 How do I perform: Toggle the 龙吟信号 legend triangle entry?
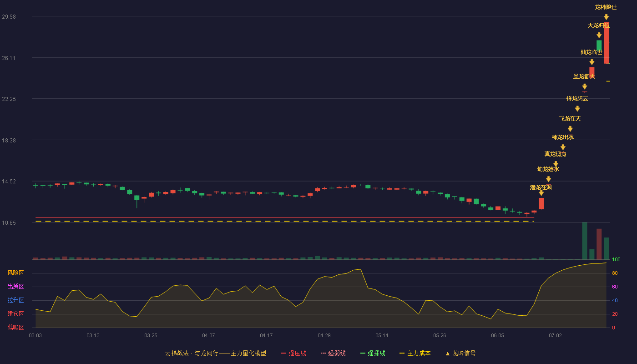(x=460, y=353)
